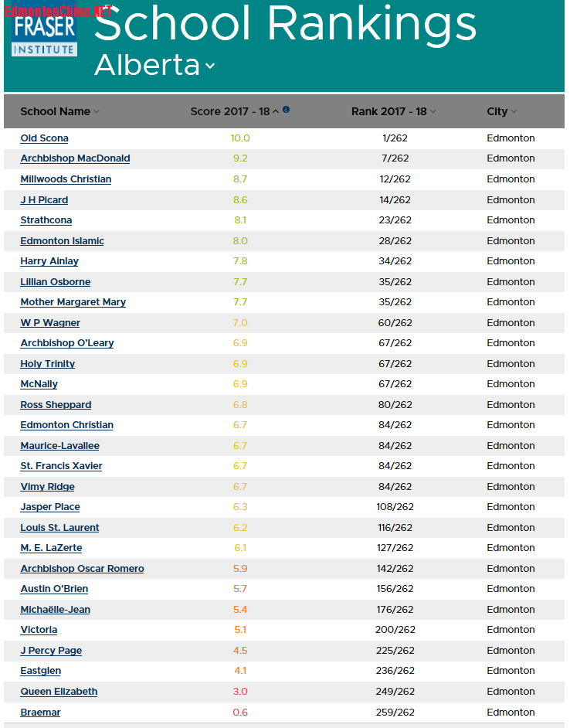
Task: Open the Braemar school page
Action: pos(40,712)
